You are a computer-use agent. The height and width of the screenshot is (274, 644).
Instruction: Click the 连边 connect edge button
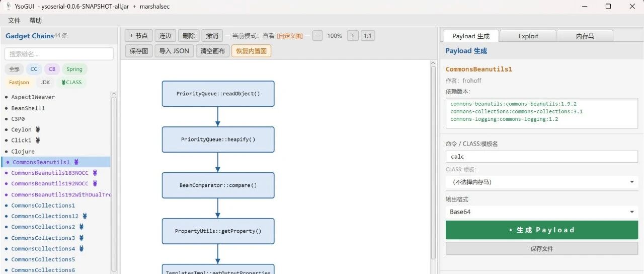click(x=166, y=36)
